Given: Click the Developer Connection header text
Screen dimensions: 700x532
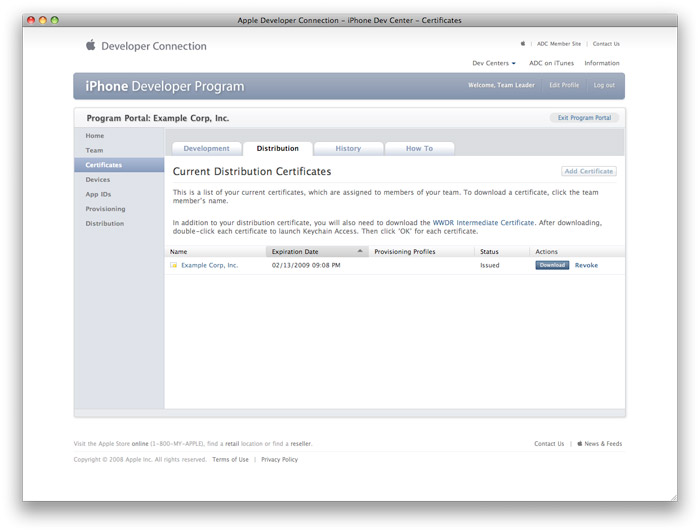Looking at the screenshot, I should (154, 46).
